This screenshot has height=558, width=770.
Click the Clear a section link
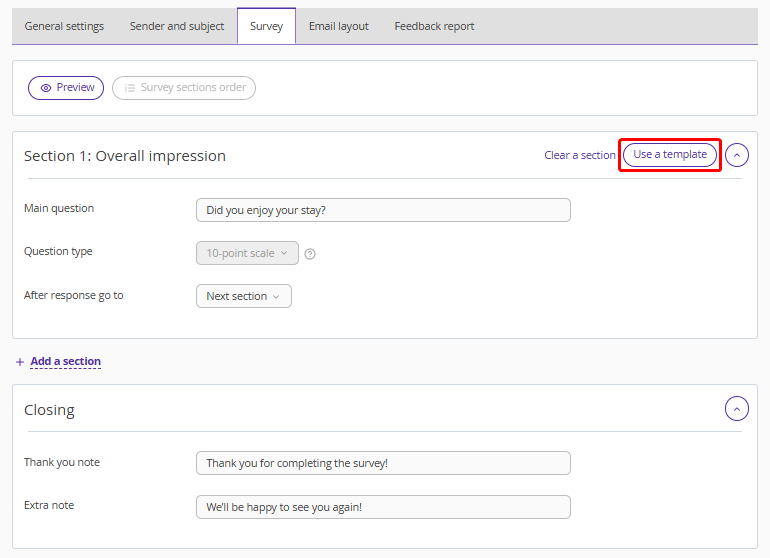579,155
